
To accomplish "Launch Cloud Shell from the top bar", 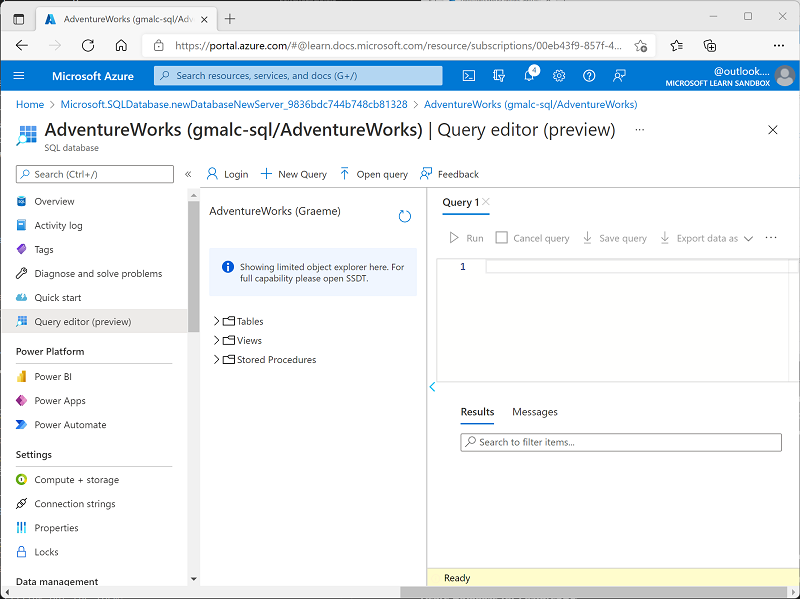I will (468, 76).
